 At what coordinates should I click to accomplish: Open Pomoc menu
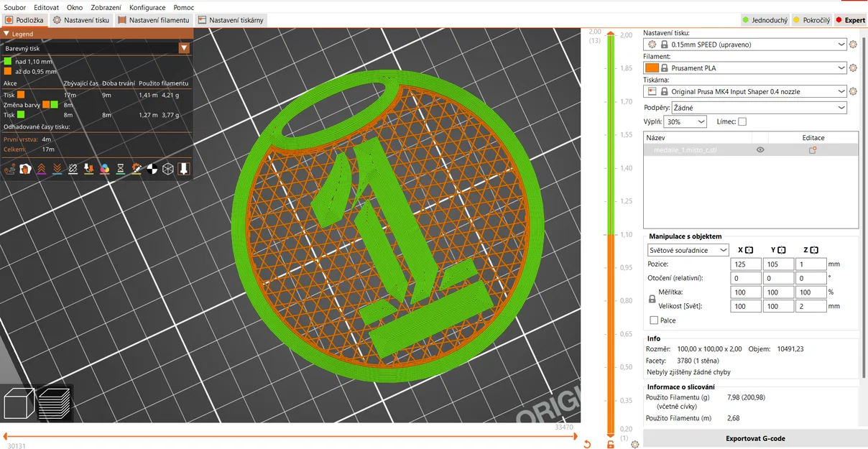183,7
